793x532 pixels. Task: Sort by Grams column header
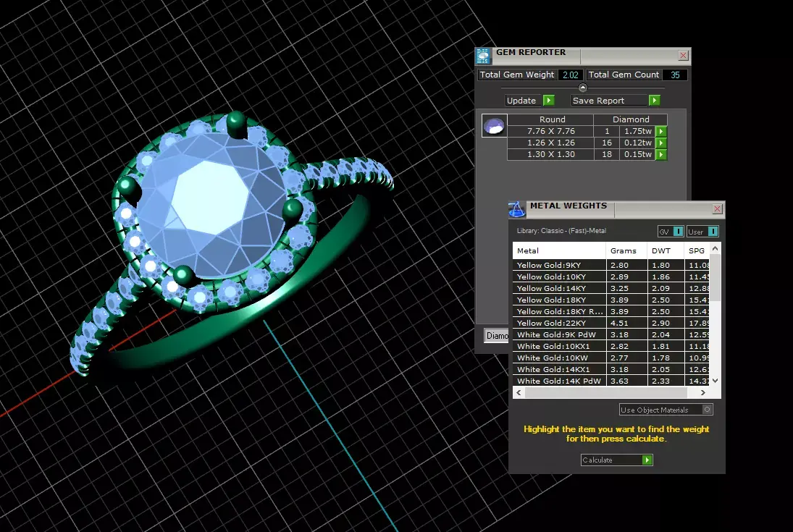click(x=626, y=251)
